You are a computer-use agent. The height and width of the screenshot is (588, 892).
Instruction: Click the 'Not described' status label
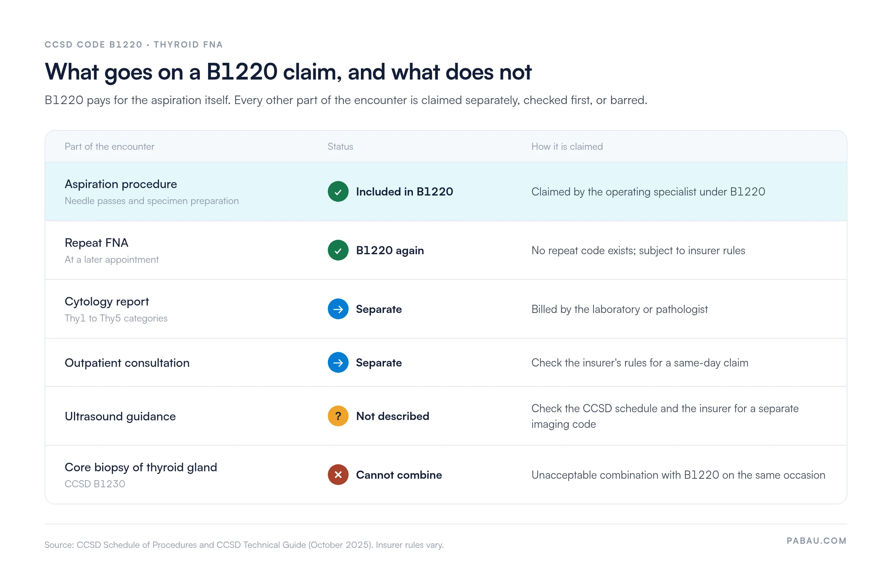pyautogui.click(x=392, y=416)
